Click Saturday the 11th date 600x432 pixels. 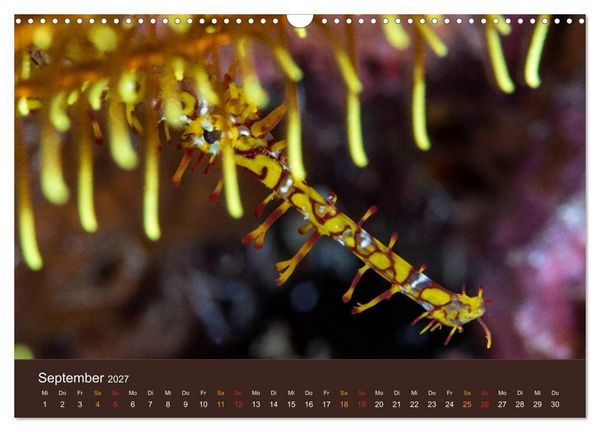point(221,404)
